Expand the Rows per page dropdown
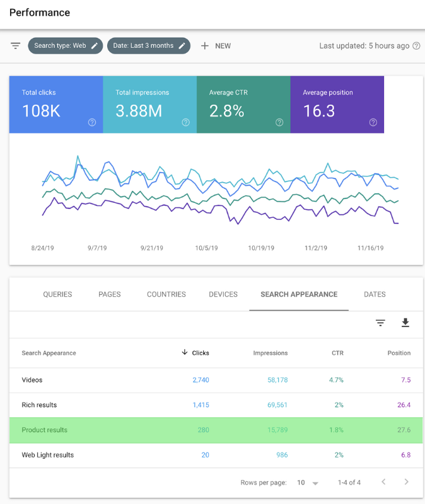425x504 pixels. click(x=308, y=483)
